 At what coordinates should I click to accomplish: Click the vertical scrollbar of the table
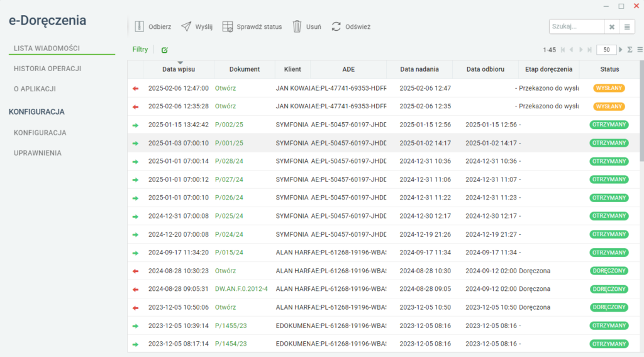[641, 111]
